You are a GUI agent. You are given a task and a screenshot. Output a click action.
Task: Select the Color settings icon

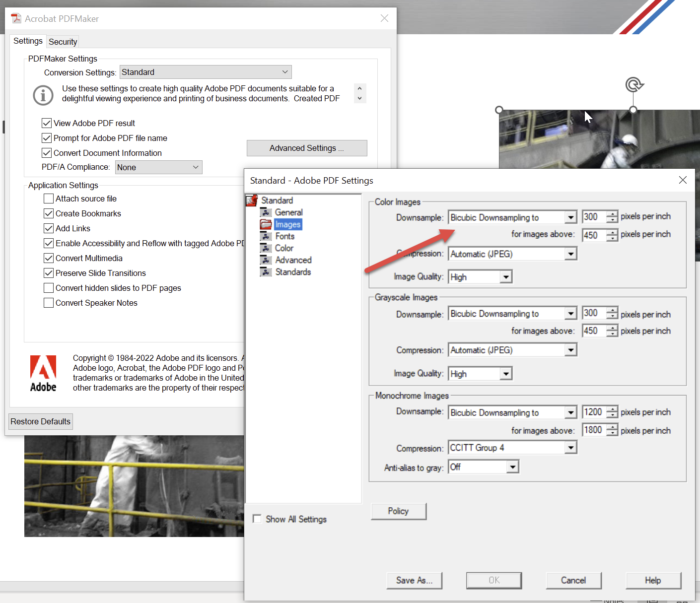266,248
